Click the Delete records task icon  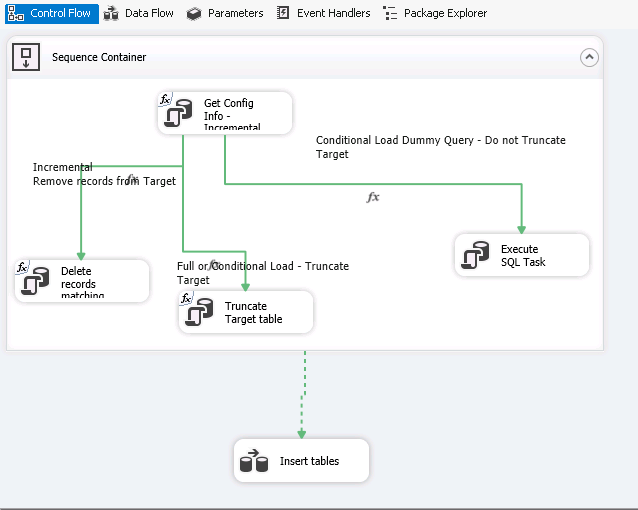[x=35, y=283]
